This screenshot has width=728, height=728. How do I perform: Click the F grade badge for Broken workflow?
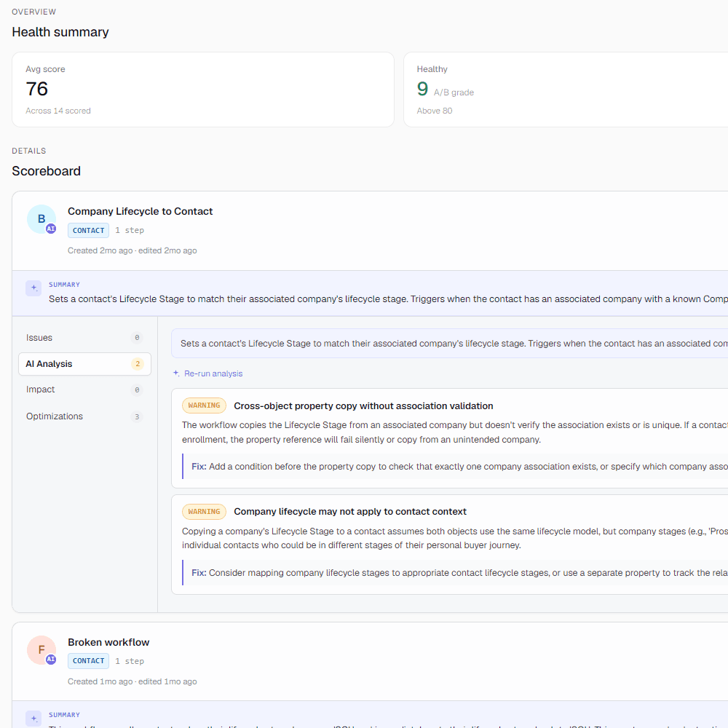(41, 650)
